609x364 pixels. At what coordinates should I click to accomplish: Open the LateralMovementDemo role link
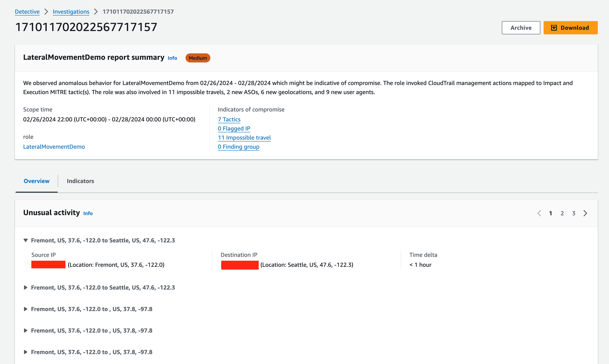pos(54,147)
